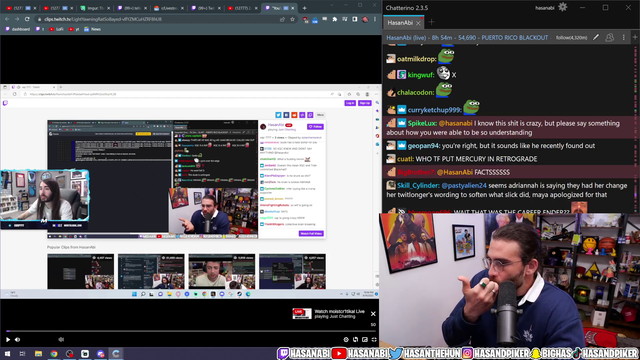Switch to the r/Livestream tab
Screen dimensions: 640x360
(x=169, y=8)
